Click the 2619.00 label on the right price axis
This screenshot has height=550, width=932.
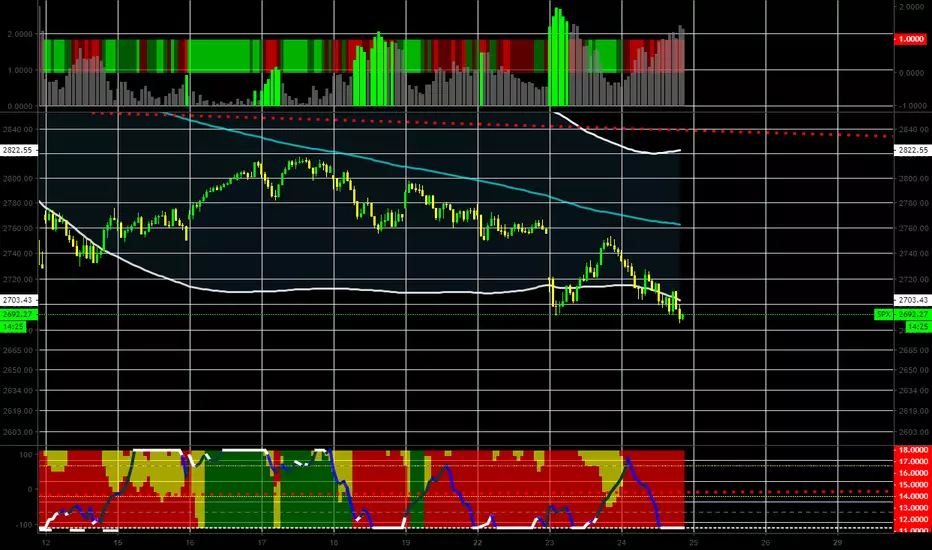912,411
